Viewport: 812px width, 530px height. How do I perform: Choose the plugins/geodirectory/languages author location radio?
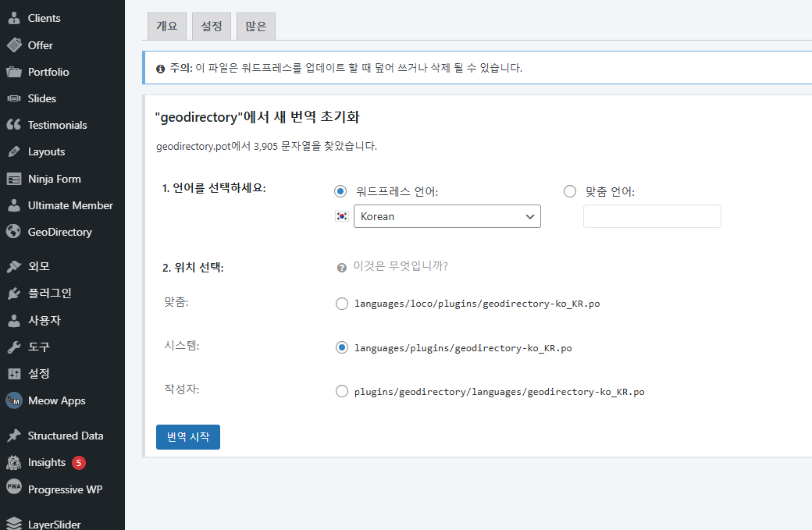click(x=342, y=391)
